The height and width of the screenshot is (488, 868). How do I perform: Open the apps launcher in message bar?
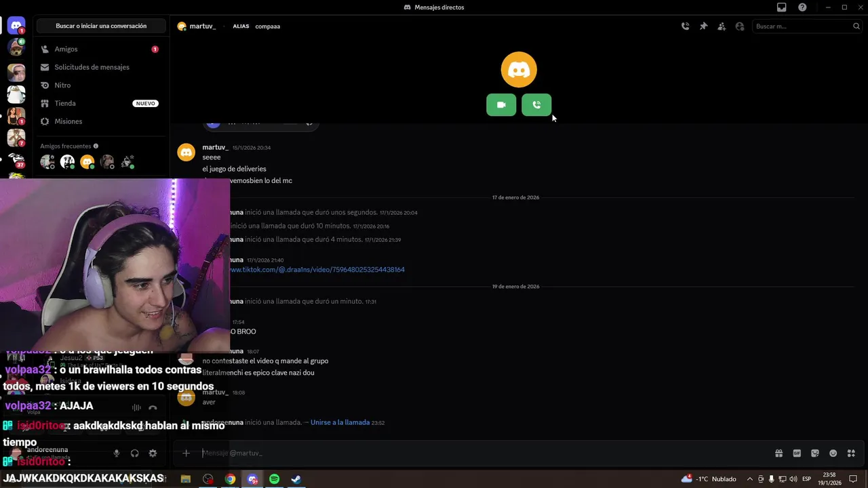(x=852, y=453)
